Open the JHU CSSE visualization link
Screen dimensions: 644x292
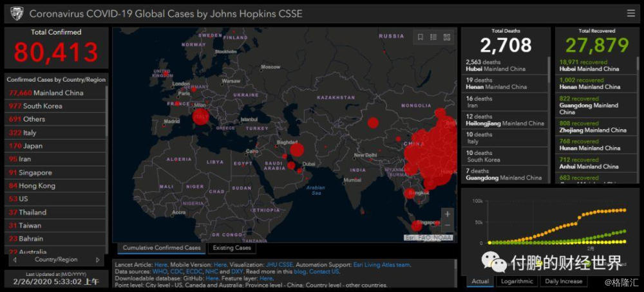(279, 265)
